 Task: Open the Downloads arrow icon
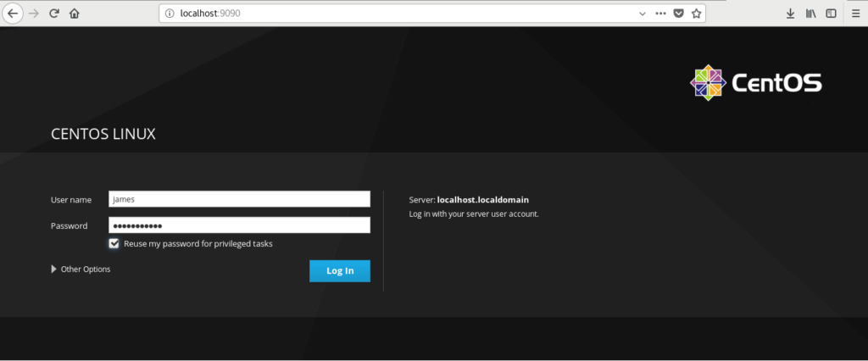[790, 14]
